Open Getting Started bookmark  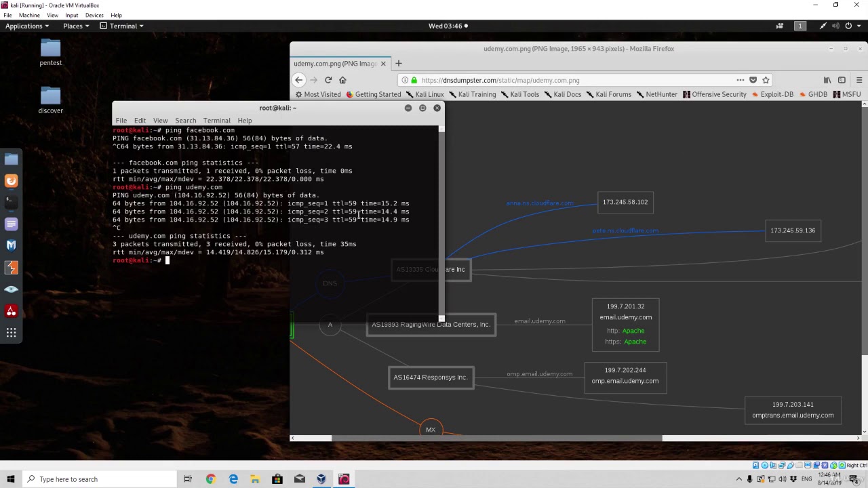tap(373, 94)
